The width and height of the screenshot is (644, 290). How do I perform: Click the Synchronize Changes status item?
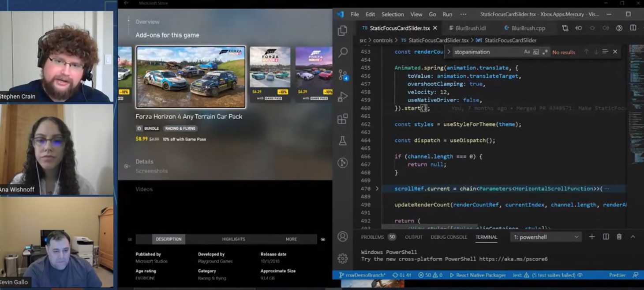(x=402, y=275)
